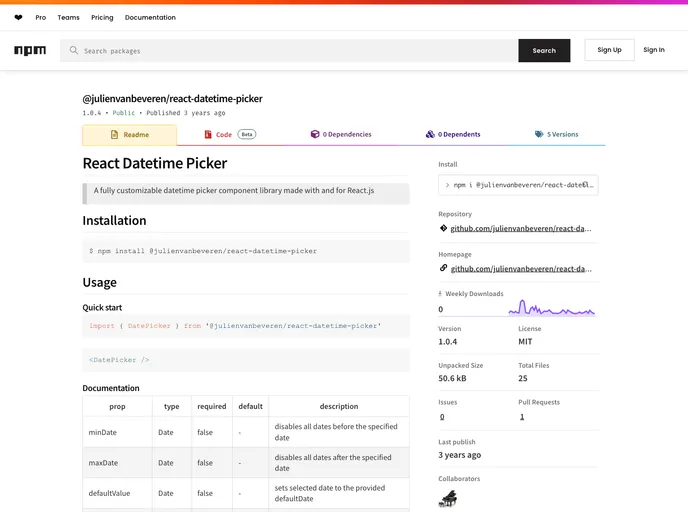Open the Documentation link in the top nav
Screen dimensions: 688x512
(x=150, y=18)
